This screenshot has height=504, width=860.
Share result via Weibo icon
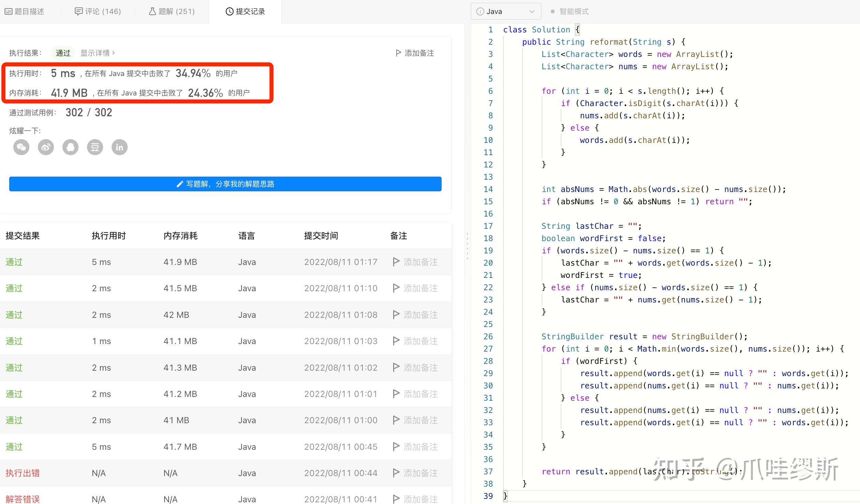46,147
